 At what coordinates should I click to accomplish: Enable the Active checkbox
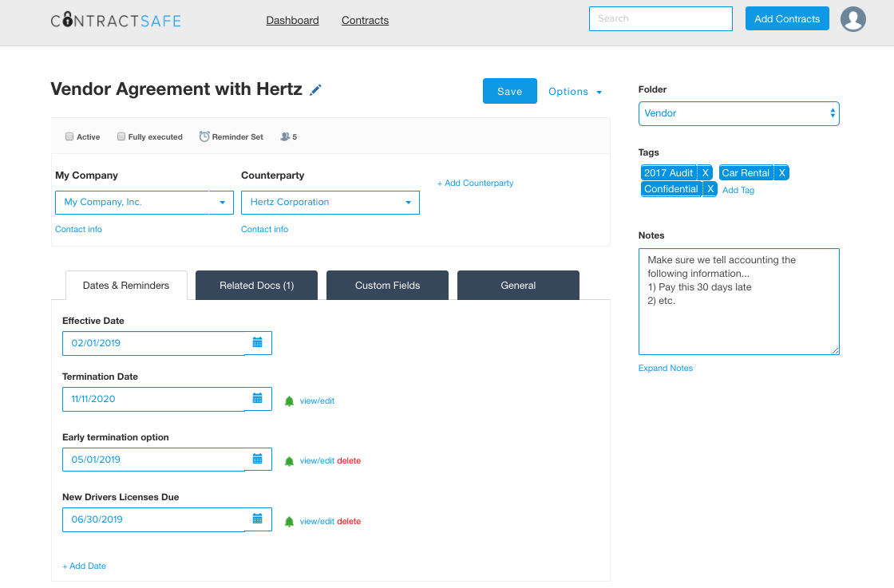tap(69, 136)
